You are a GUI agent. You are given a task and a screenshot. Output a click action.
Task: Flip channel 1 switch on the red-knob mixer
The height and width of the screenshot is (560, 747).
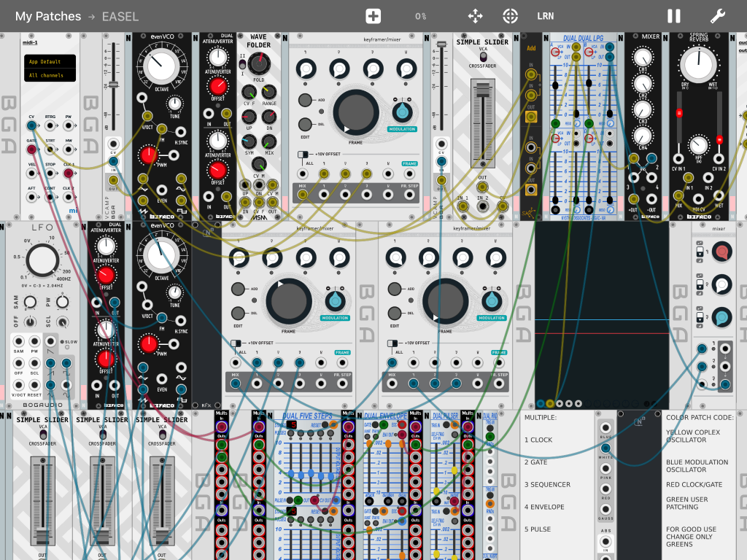tap(700, 252)
